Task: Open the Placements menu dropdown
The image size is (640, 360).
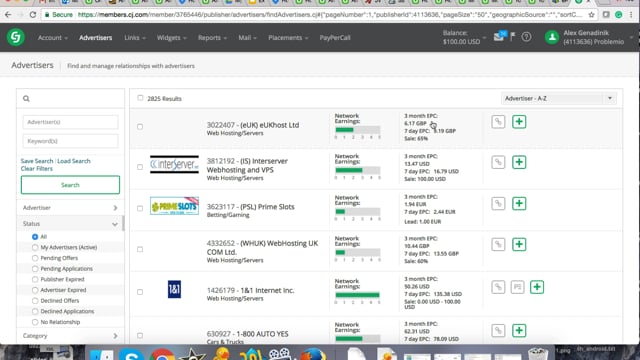Action: pyautogui.click(x=288, y=38)
